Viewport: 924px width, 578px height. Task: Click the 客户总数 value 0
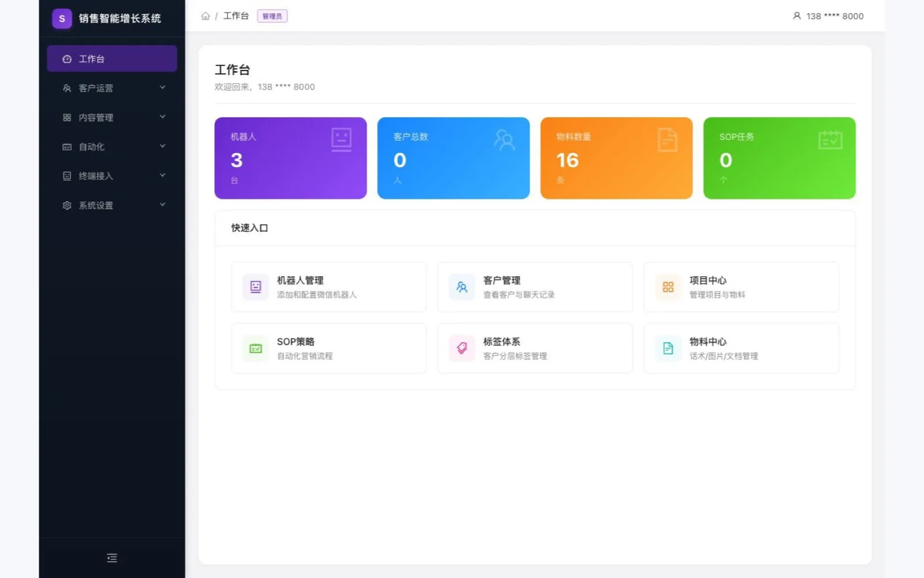(x=400, y=160)
